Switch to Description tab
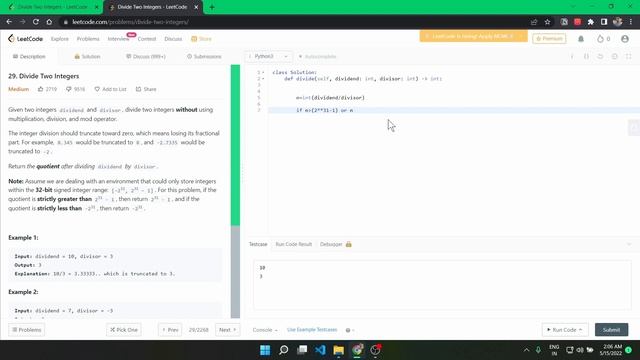Viewport: 640px width, 360px height. 29,56
